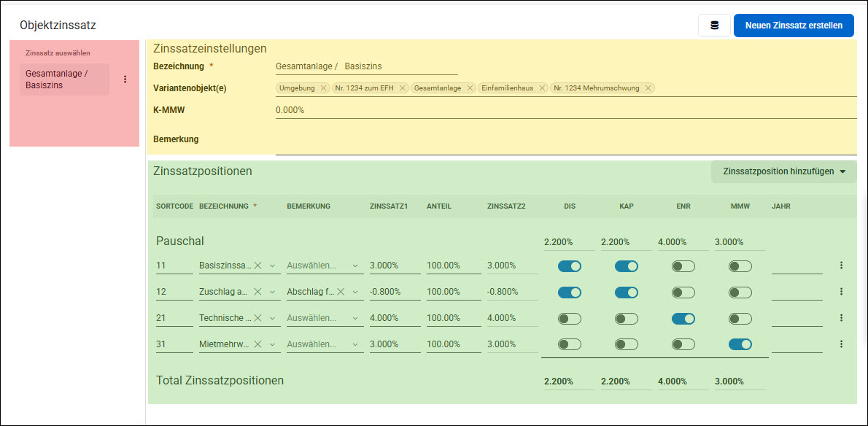Click the ANTEIL column header
Image resolution: width=868 pixels, height=426 pixels.
point(440,206)
